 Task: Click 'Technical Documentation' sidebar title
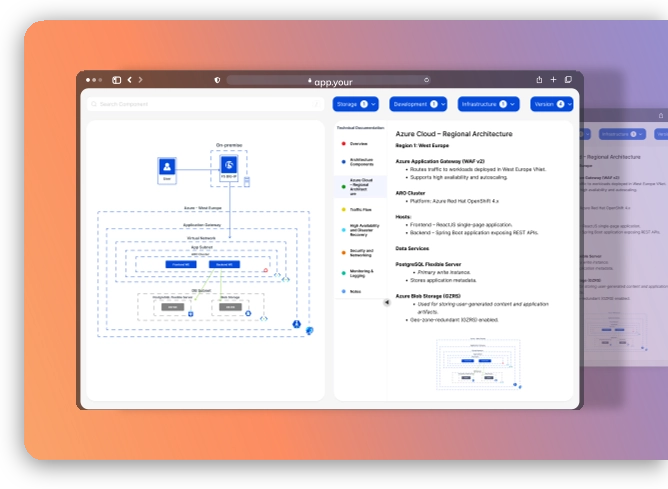(x=360, y=128)
